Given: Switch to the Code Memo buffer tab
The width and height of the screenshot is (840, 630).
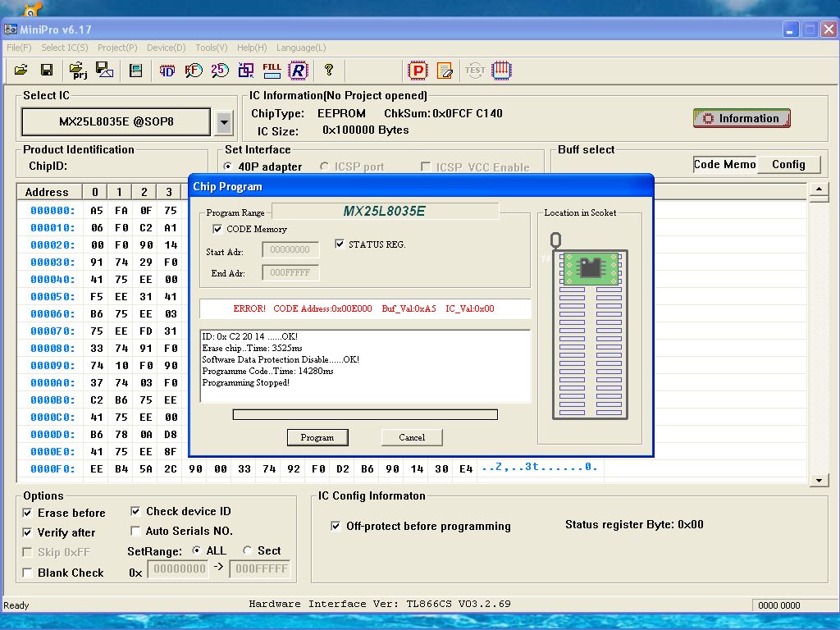Looking at the screenshot, I should coord(724,164).
